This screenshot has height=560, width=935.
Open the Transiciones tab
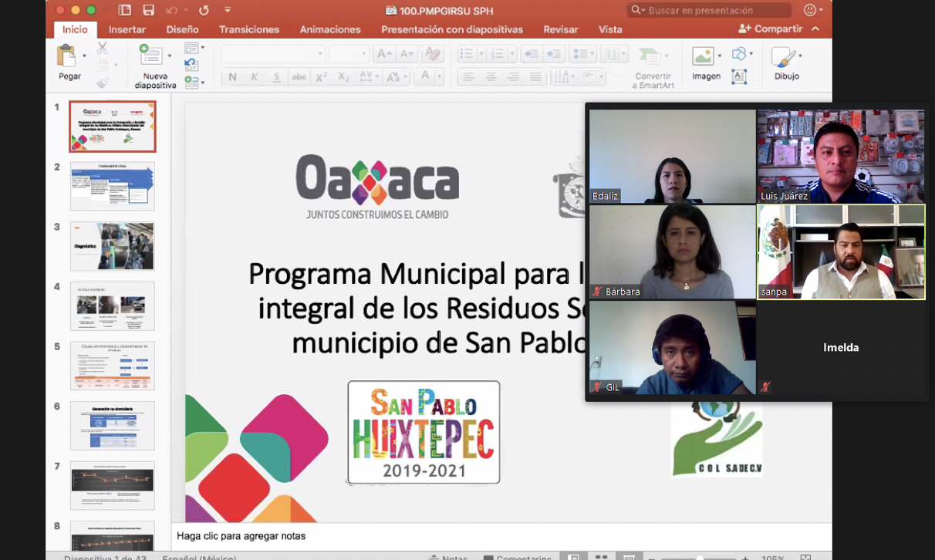click(x=249, y=29)
